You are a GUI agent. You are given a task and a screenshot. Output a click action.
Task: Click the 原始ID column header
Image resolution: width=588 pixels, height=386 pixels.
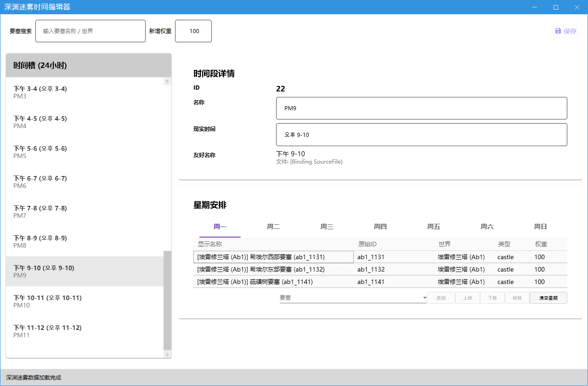pos(394,244)
